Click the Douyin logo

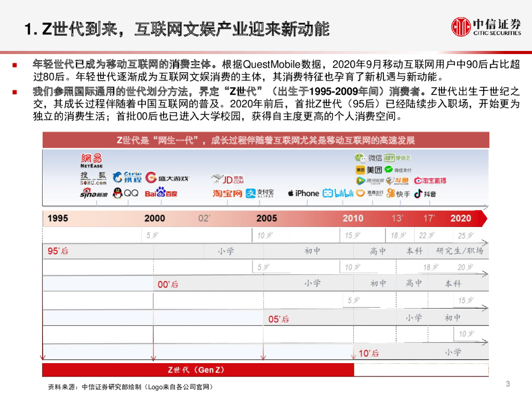(425, 194)
